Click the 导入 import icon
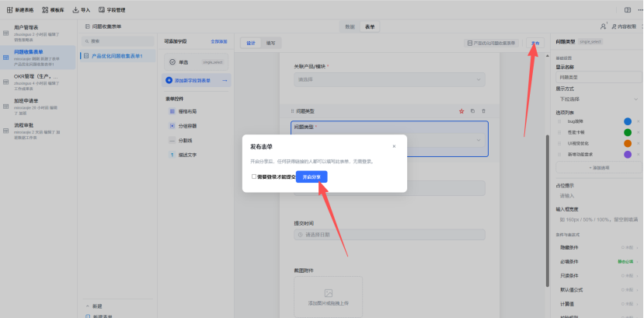The height and width of the screenshot is (318, 644). pos(75,10)
